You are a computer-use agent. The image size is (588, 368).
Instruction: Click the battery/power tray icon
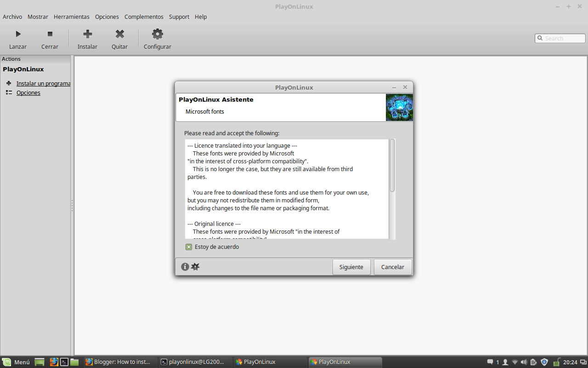pyautogui.click(x=533, y=362)
